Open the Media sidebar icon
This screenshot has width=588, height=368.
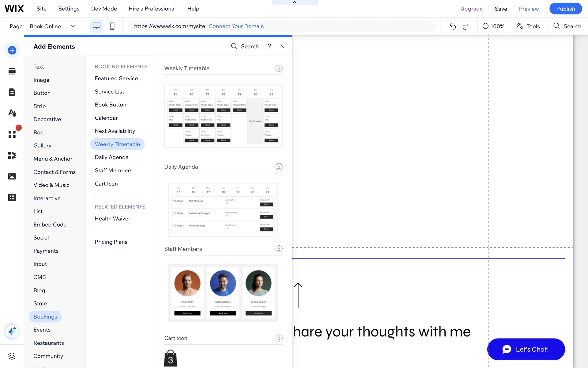coord(12,176)
